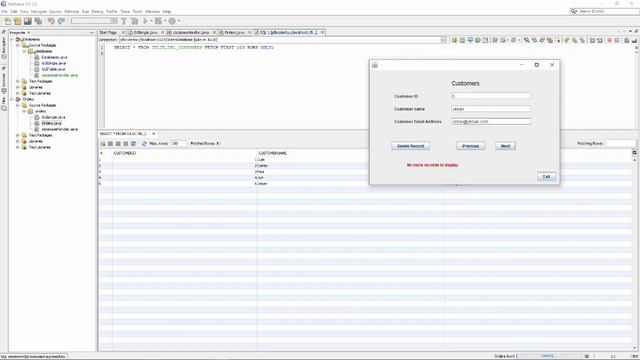Click the Debug Project toolbar icon
Viewport: 640px width, 360px height.
coord(158,21)
